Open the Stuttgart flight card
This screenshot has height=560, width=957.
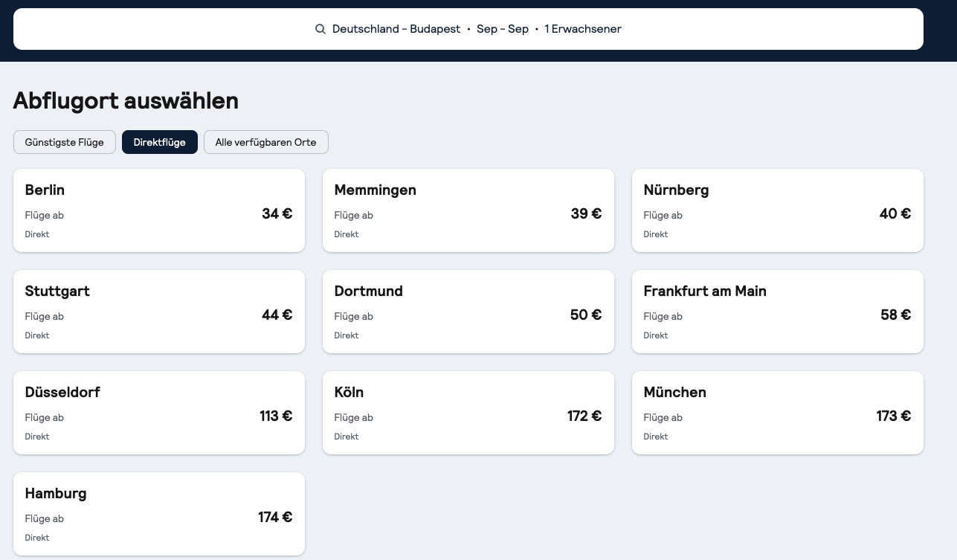tap(159, 312)
